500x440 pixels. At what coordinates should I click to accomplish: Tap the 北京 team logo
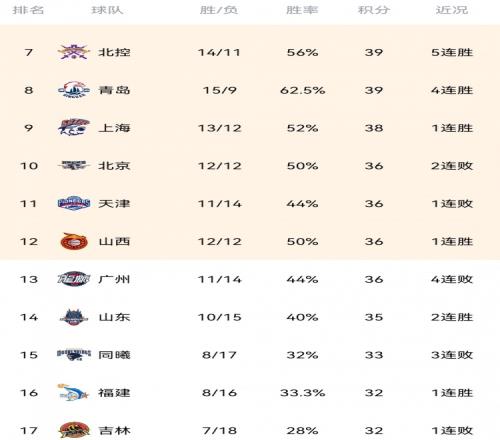click(74, 165)
